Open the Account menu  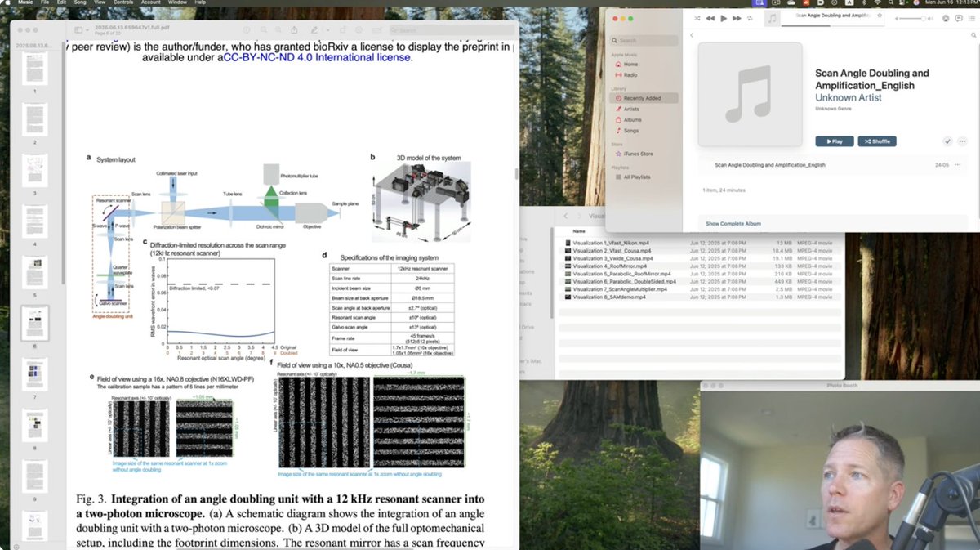(x=150, y=3)
